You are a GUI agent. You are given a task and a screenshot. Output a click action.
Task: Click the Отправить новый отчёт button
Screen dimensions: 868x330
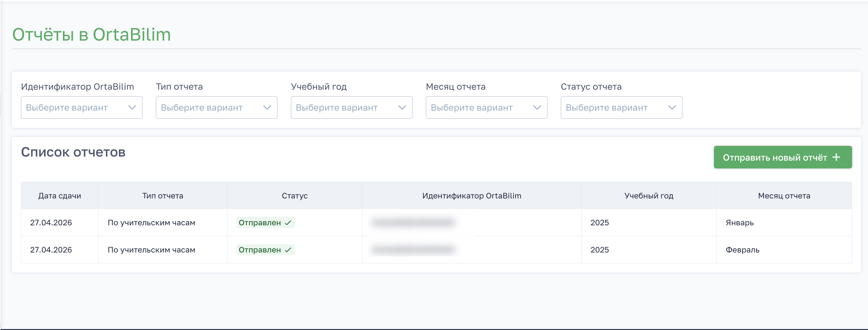783,157
